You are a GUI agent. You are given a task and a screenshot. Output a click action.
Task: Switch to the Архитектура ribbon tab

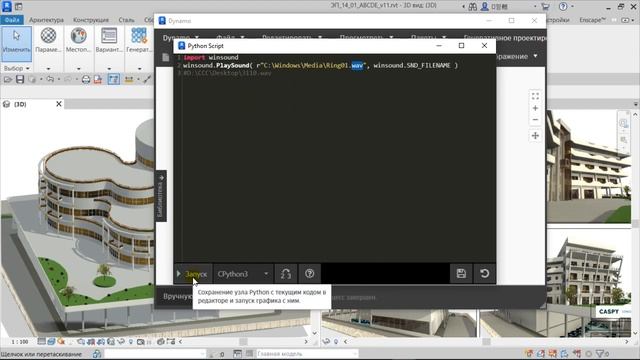(46, 20)
